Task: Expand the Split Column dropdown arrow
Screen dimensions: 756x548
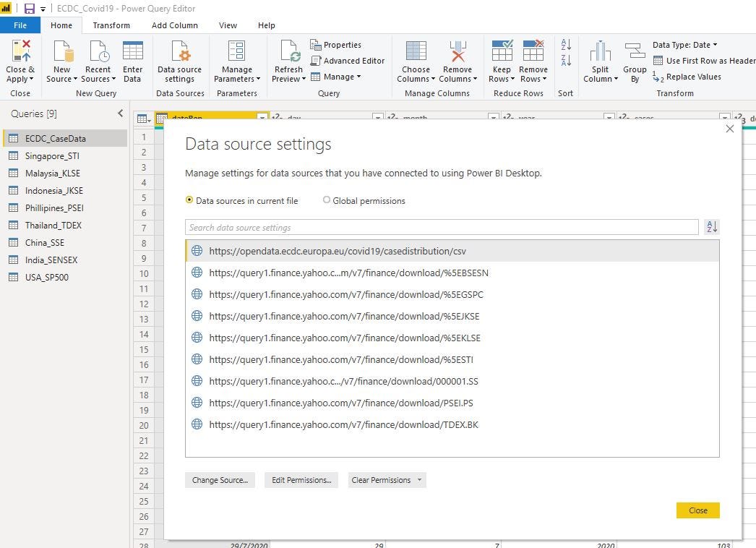Action: 616,79
